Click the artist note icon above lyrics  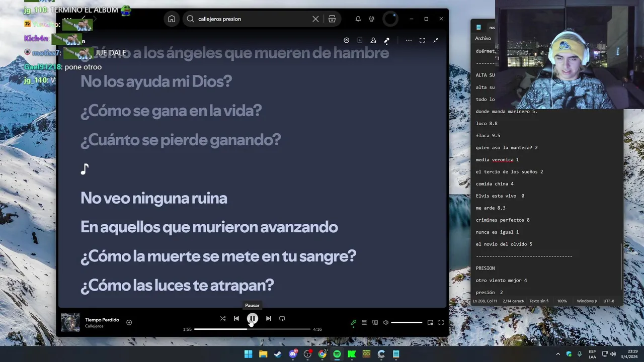[x=373, y=40]
